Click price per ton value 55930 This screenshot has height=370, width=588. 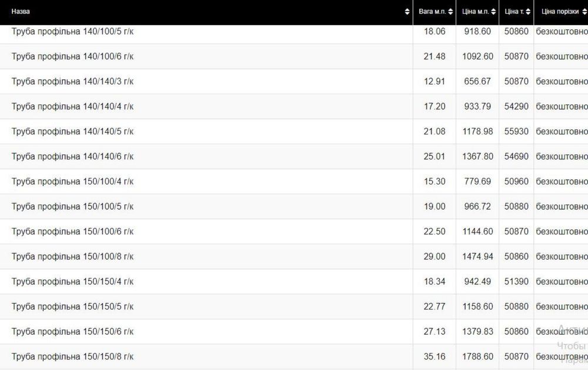coord(516,132)
